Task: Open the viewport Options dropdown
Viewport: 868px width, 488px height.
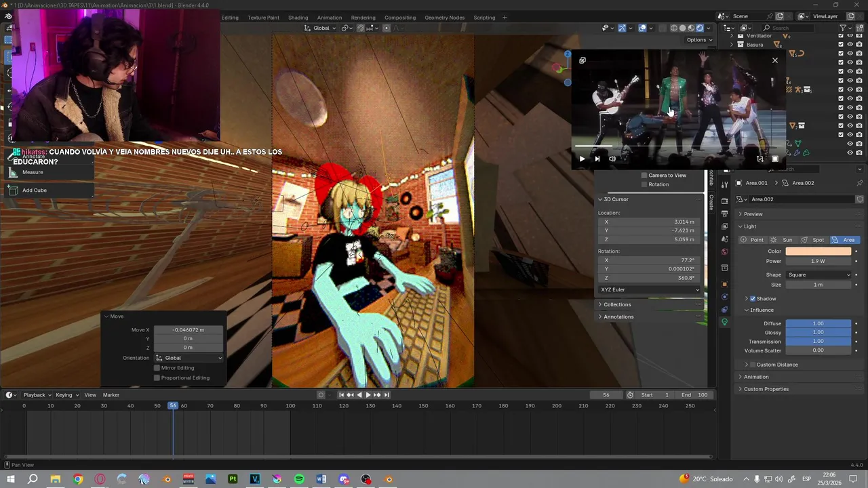Action: [699, 40]
